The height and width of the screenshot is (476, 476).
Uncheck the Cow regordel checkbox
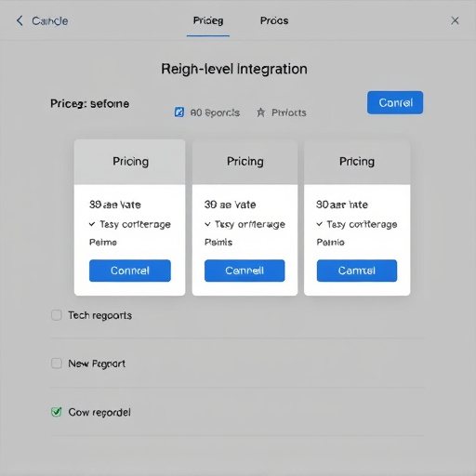tap(57, 412)
